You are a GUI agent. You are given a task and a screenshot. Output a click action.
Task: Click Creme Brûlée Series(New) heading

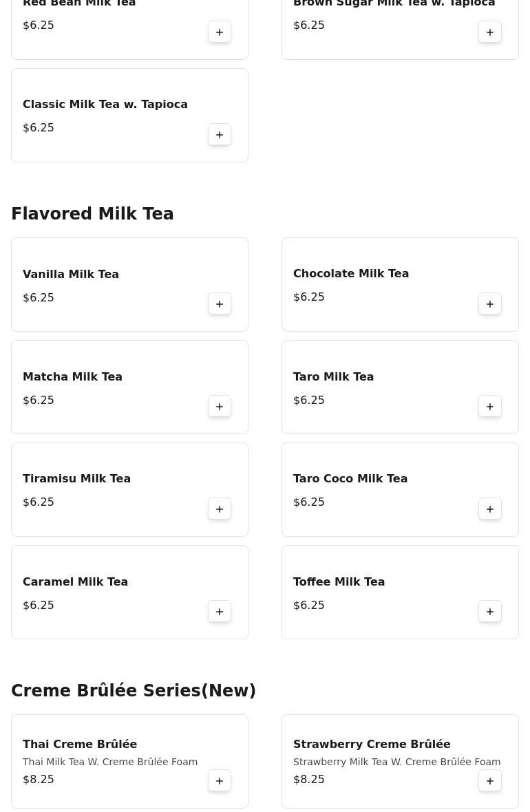coord(134,691)
